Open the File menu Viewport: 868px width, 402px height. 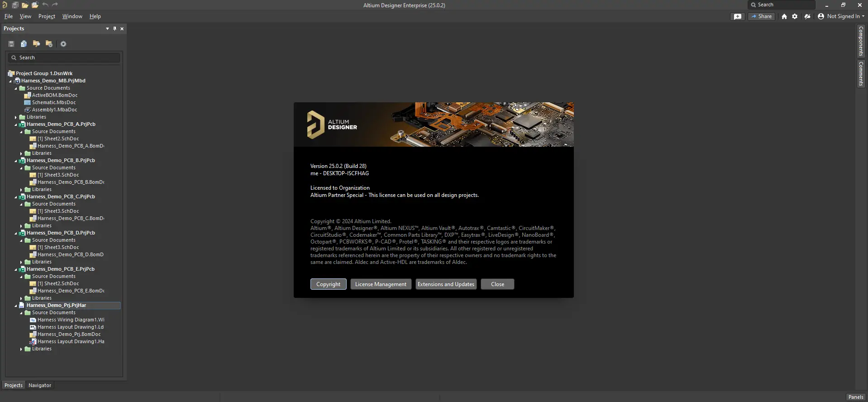click(x=9, y=16)
